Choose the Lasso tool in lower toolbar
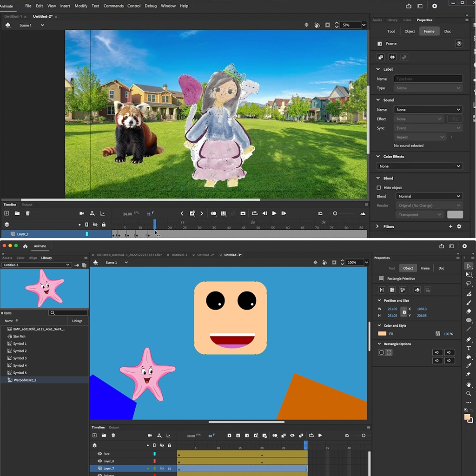Image resolution: width=476 pixels, height=476 pixels. coord(469,284)
